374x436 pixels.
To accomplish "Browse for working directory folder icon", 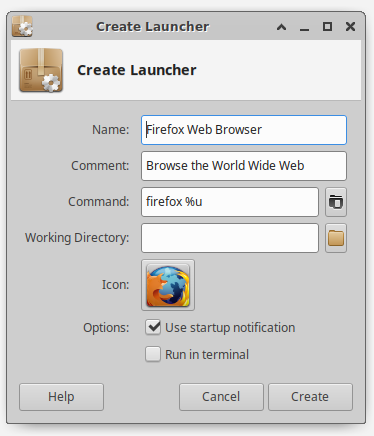I will [336, 238].
